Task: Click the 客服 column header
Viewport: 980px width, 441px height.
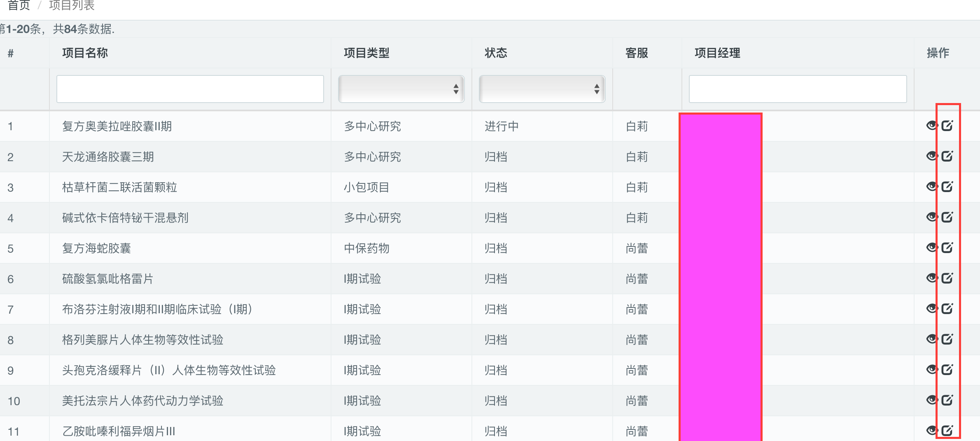Action: 637,53
